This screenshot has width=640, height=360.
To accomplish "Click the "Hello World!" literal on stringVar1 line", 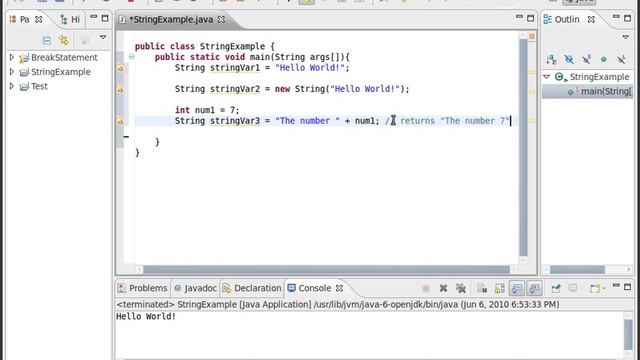I will pos(310,68).
